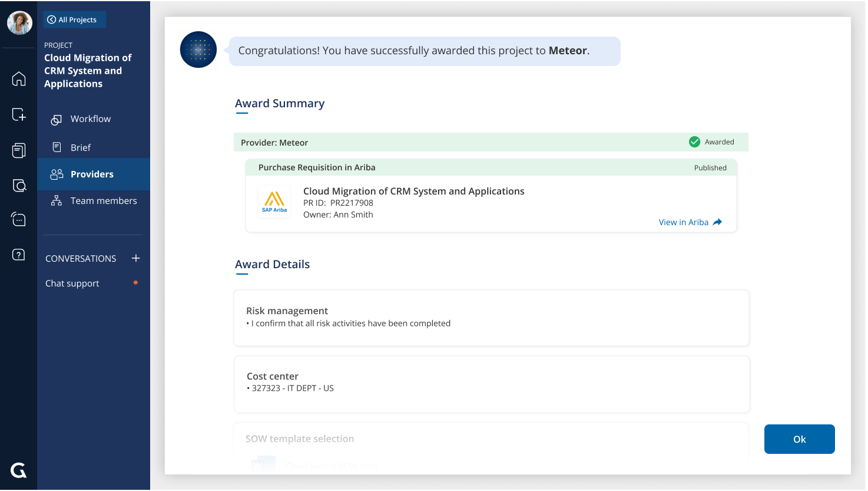Viewport: 868px width, 491px height.
Task: Click the CONVERSATIONS section label
Action: 81,259
